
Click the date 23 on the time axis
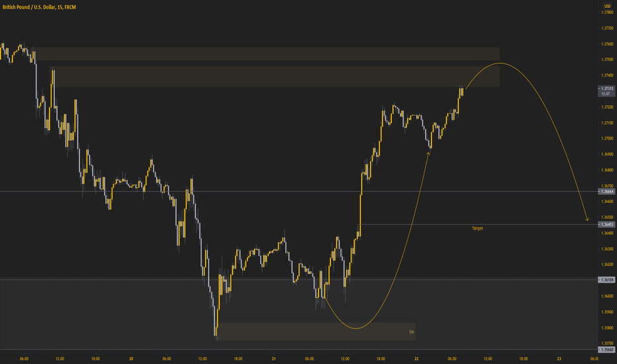tap(559, 359)
